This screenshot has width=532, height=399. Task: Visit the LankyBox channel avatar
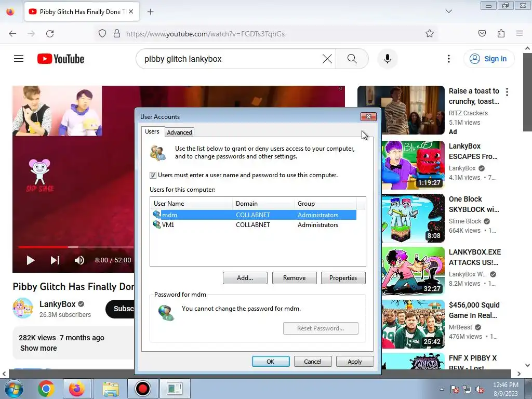23,308
